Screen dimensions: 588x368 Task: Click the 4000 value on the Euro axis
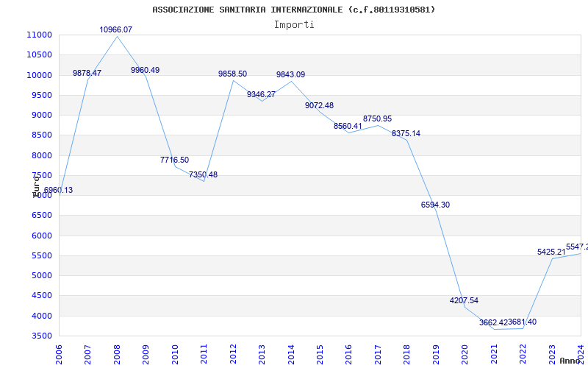(42, 316)
